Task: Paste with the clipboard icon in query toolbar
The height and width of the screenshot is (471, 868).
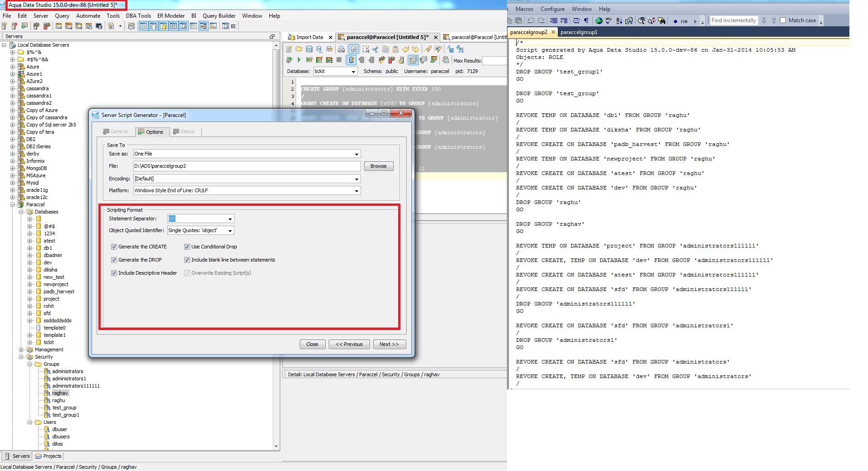Action: 395,49
